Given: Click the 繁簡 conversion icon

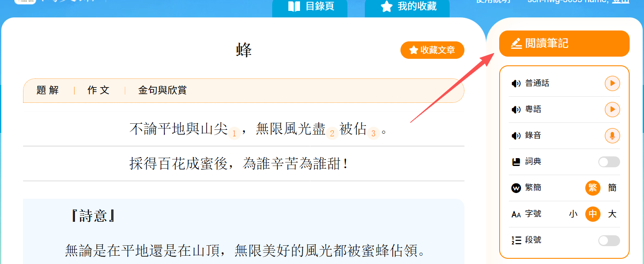Looking at the screenshot, I should (x=516, y=188).
